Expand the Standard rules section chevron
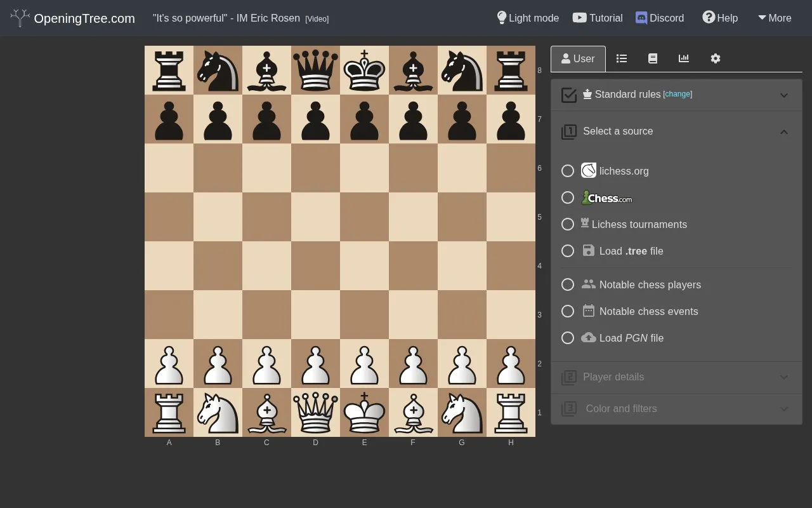This screenshot has width=812, height=508. [x=784, y=95]
